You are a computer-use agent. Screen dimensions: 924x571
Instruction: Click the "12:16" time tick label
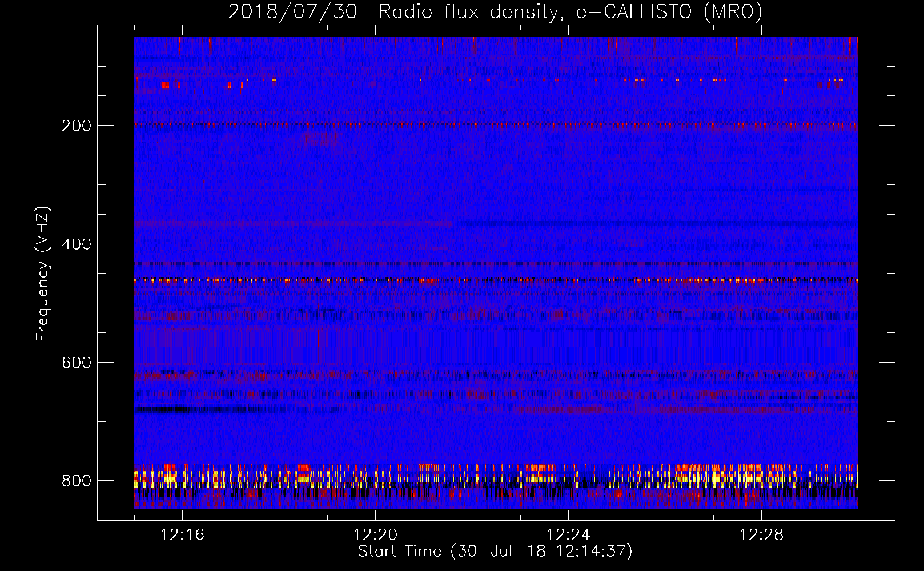[182, 535]
